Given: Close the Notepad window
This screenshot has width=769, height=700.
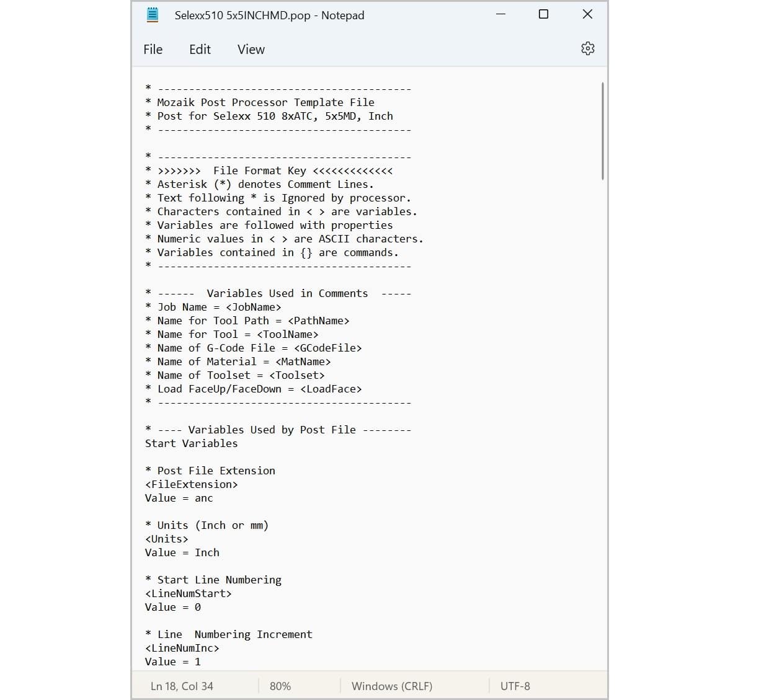Looking at the screenshot, I should click(587, 14).
